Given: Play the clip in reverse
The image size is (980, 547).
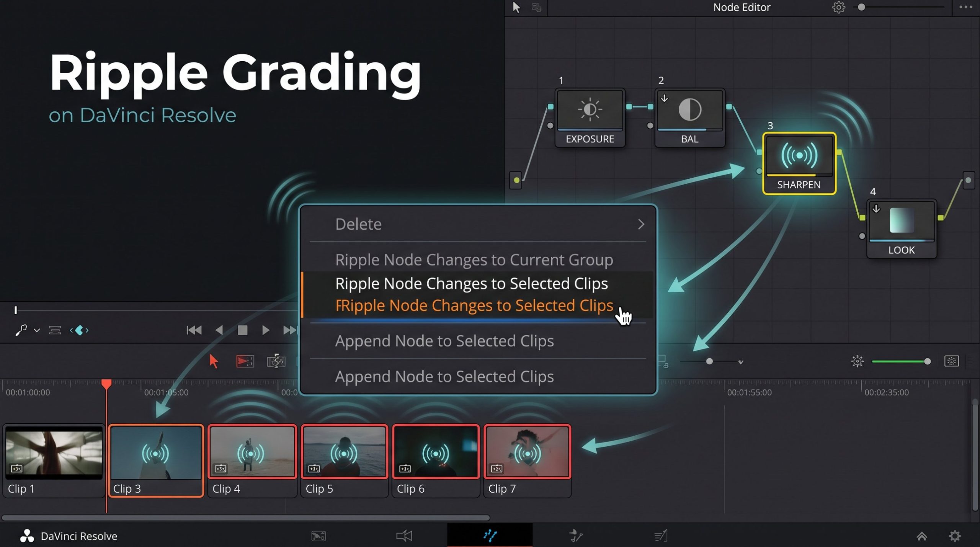Looking at the screenshot, I should (219, 330).
